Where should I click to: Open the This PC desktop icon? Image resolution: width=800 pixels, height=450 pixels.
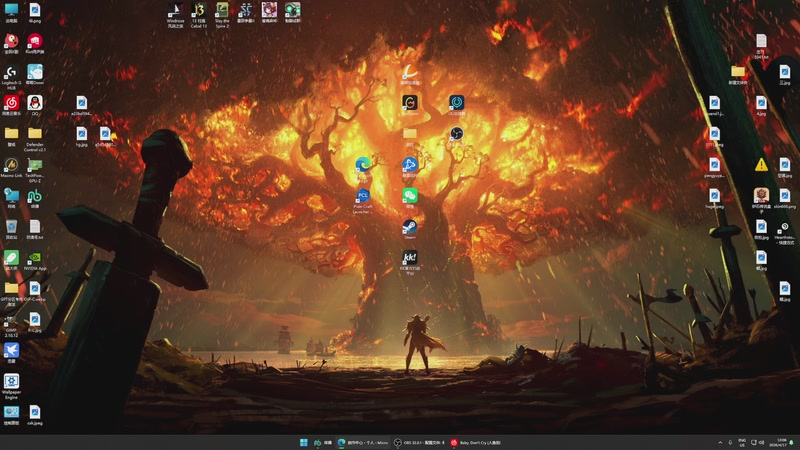point(11,13)
